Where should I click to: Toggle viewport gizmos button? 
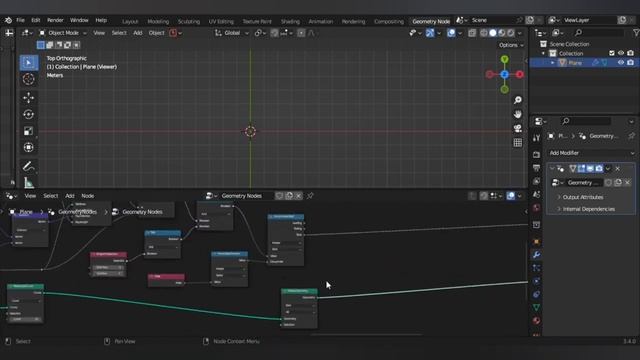pyautogui.click(x=430, y=33)
